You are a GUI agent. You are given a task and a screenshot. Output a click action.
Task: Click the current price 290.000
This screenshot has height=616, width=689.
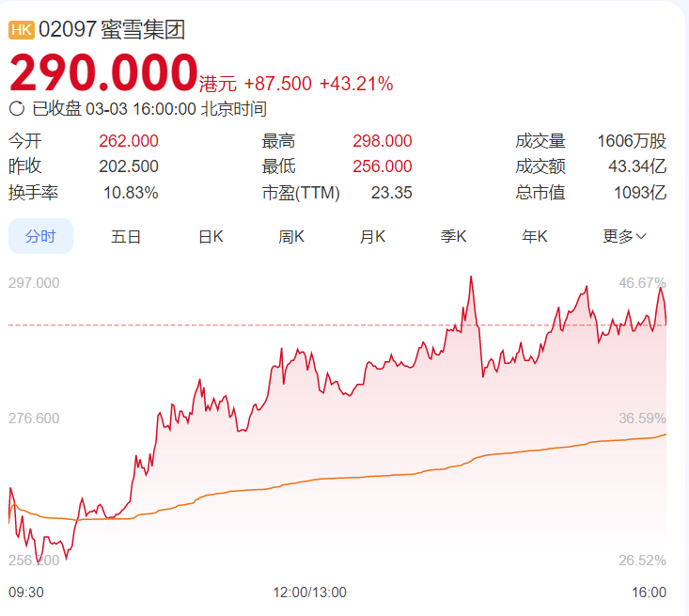tap(103, 72)
